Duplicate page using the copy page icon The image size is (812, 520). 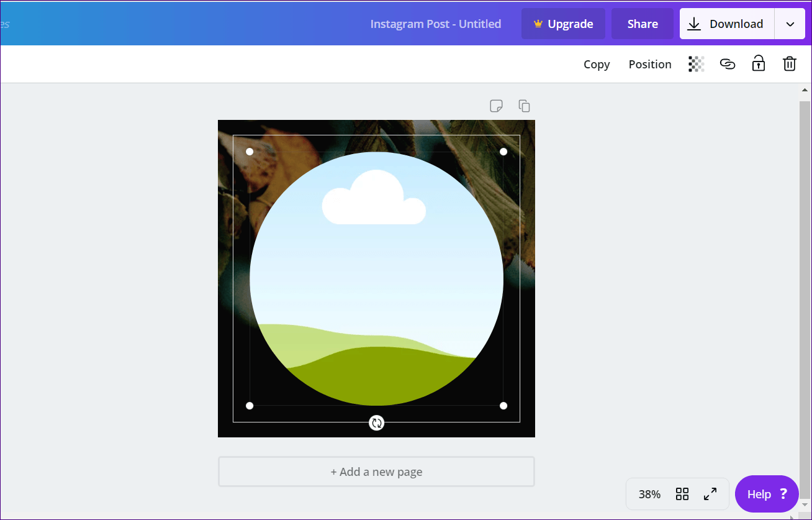tap(524, 106)
